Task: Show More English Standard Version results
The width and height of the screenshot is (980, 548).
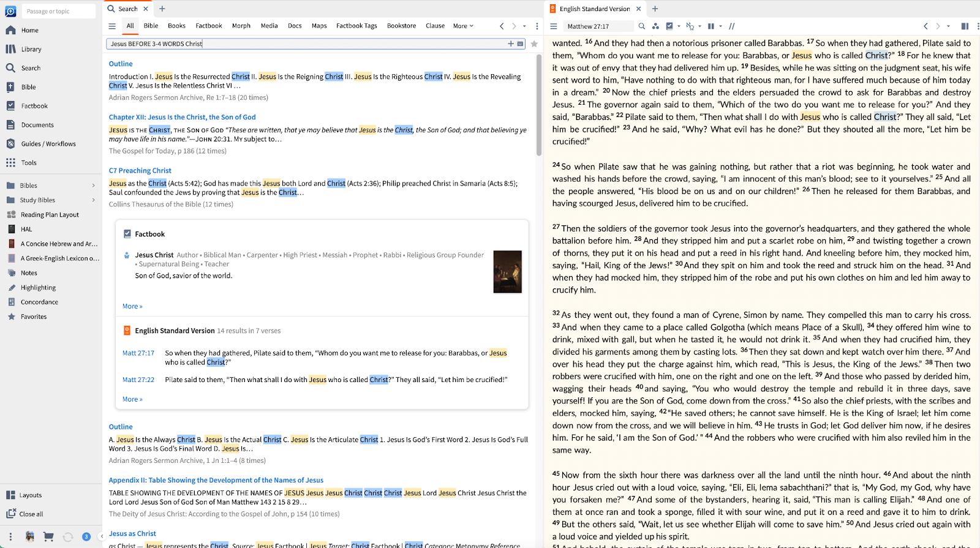Action: pyautogui.click(x=132, y=399)
